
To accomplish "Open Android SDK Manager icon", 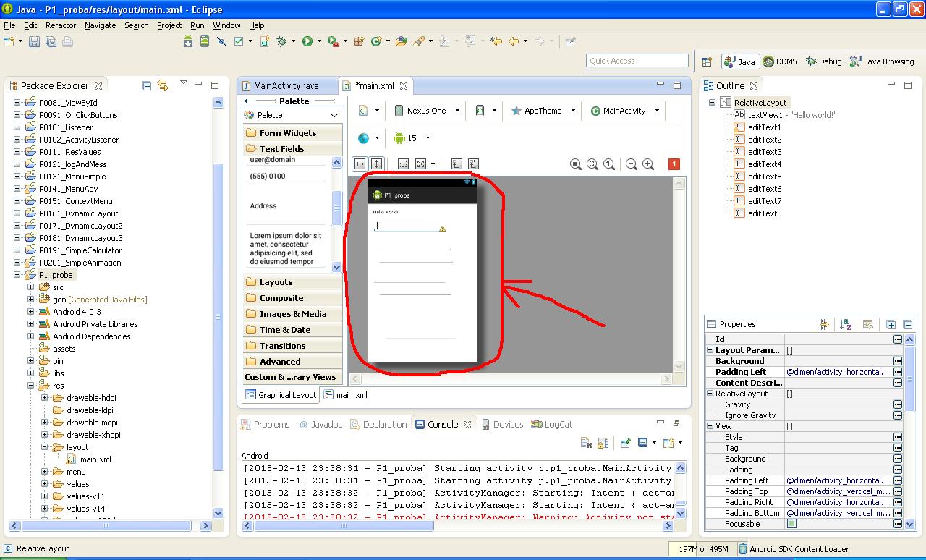I will coord(188,42).
